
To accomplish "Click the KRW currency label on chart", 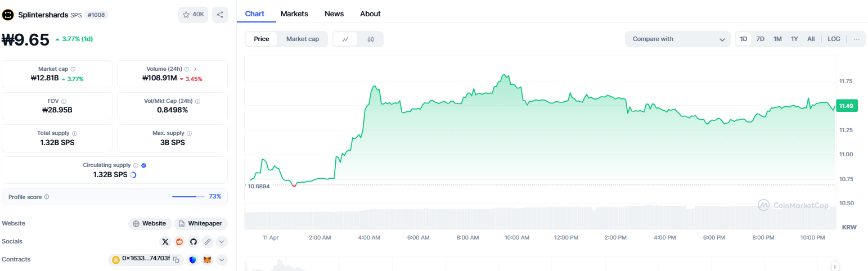I will pyautogui.click(x=849, y=227).
